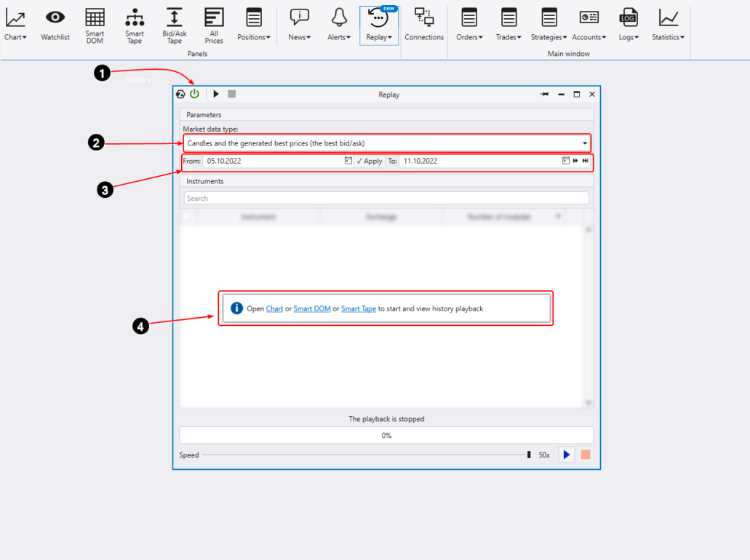The width and height of the screenshot is (750, 560).
Task: Open the Bid/Ask Tape panel
Action: pyautogui.click(x=175, y=24)
